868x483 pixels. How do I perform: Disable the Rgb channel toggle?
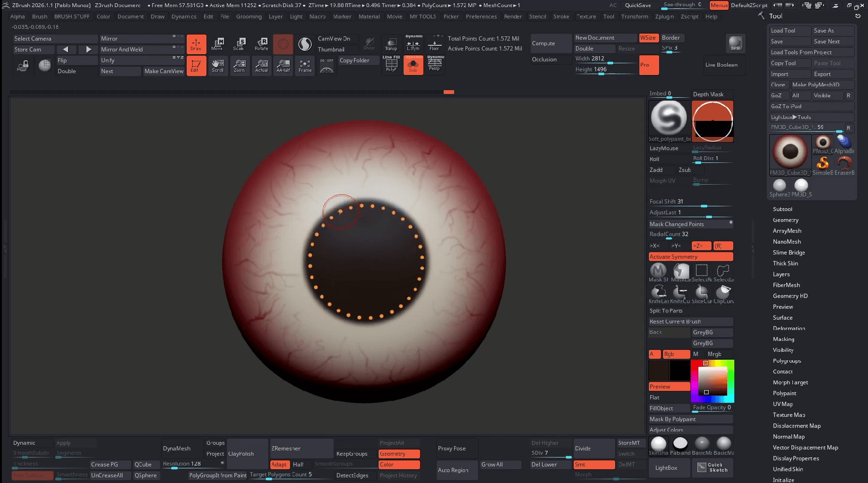pyautogui.click(x=676, y=354)
